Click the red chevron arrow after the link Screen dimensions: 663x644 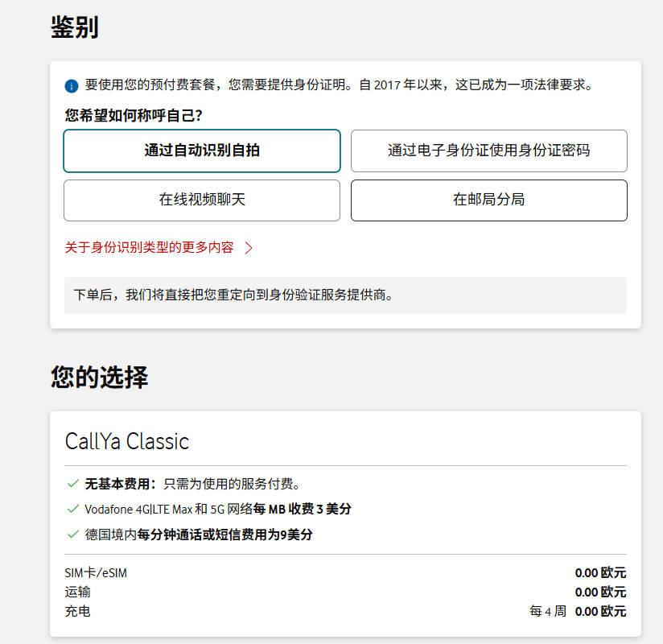[249, 248]
